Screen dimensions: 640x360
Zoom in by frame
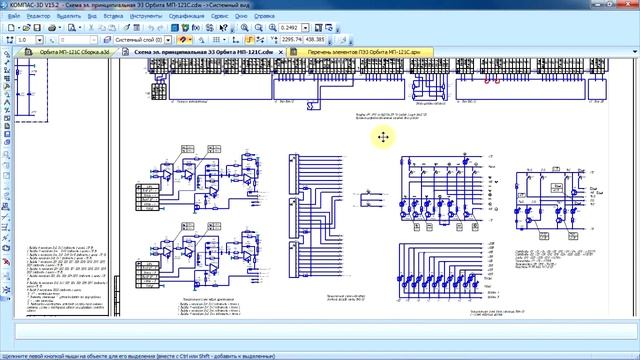pyautogui.click(x=244, y=28)
